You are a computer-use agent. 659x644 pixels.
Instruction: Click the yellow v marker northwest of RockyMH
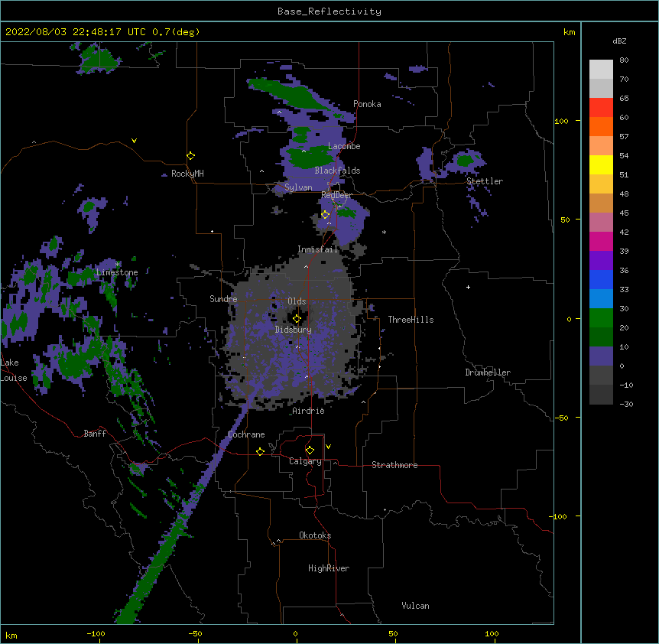(x=134, y=141)
